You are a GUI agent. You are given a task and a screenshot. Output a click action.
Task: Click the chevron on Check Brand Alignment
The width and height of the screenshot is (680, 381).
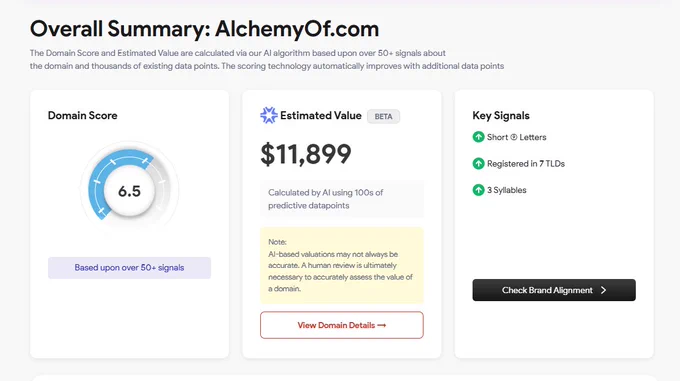coord(603,290)
